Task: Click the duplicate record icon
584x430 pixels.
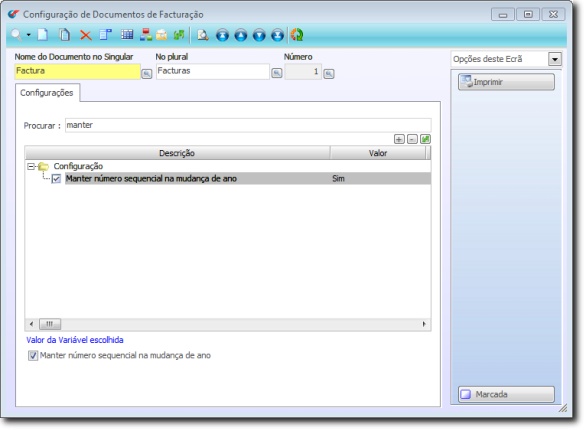Action: point(64,35)
